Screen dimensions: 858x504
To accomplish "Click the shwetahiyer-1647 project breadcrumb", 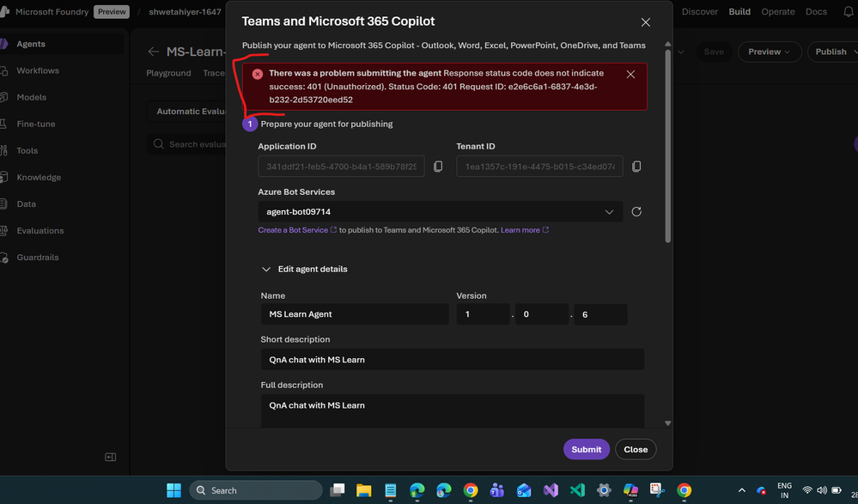I will click(185, 11).
